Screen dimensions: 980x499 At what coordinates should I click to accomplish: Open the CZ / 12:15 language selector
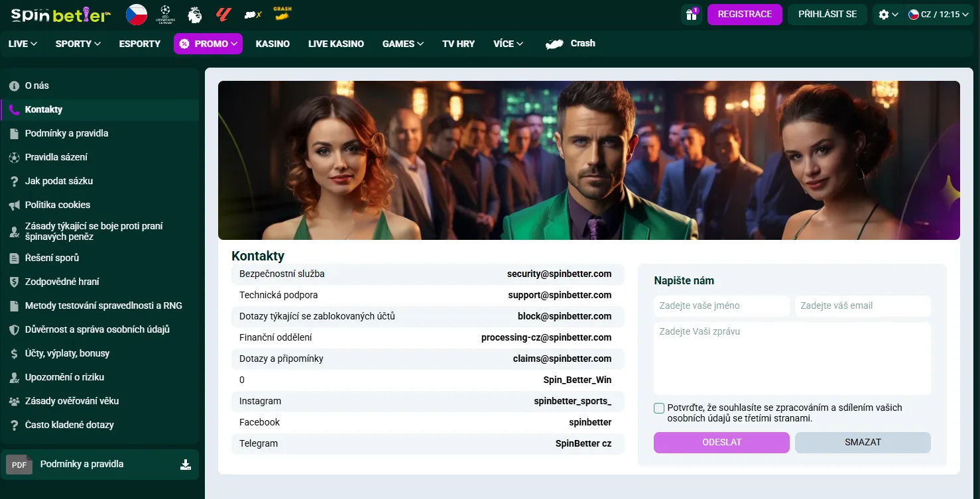pyautogui.click(x=940, y=15)
